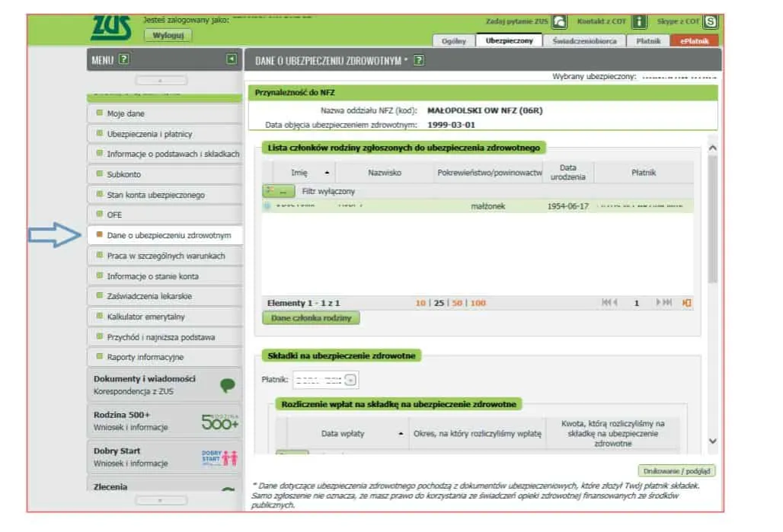Click the Drukowanie / podgląd button
783x532 pixels.
(x=676, y=470)
